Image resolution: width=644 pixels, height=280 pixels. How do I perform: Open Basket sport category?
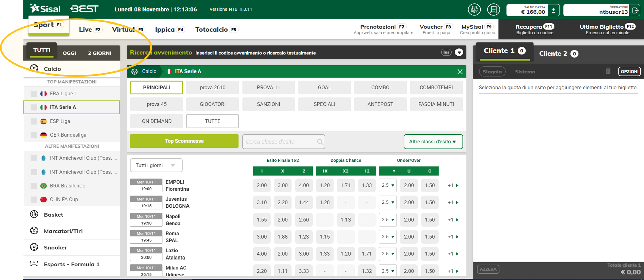tap(72, 215)
